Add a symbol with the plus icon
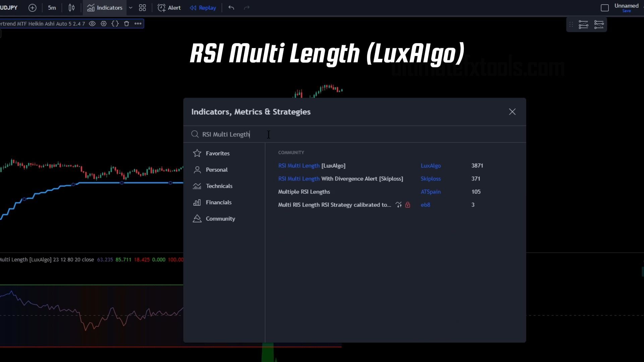The height and width of the screenshot is (362, 644). point(32,8)
